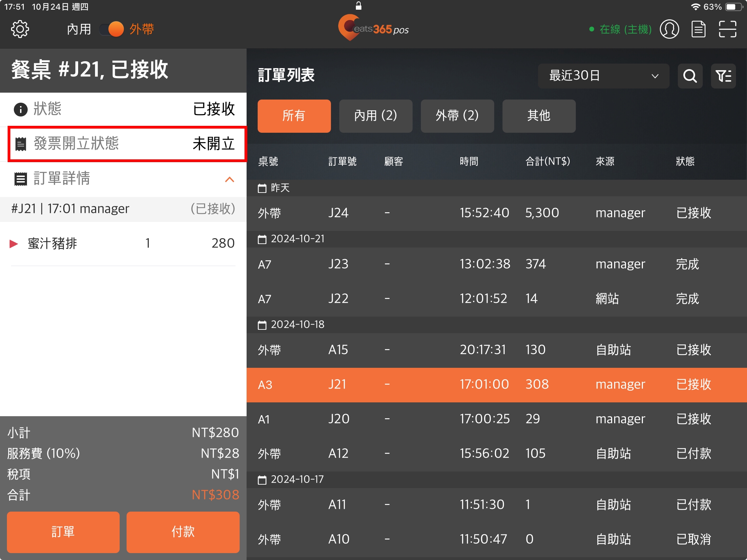Collapse the 訂單詳情 section chevron
Screen dimensions: 747x560
pos(230,179)
